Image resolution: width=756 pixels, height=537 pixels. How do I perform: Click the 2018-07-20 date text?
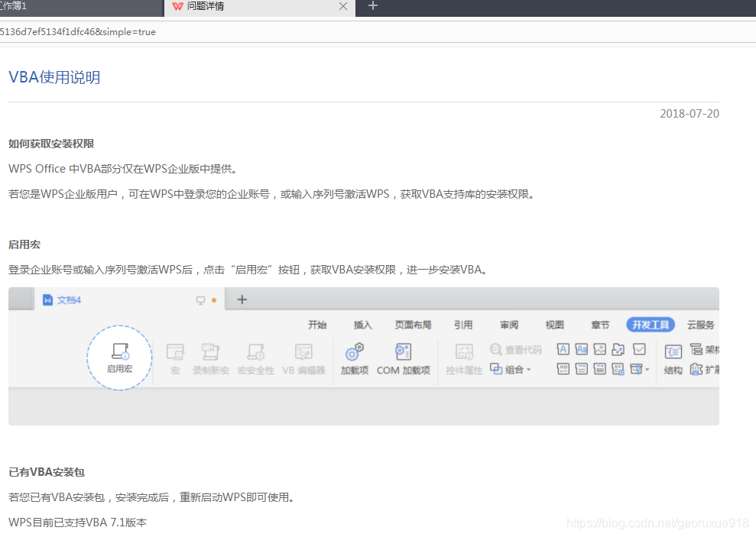[689, 114]
